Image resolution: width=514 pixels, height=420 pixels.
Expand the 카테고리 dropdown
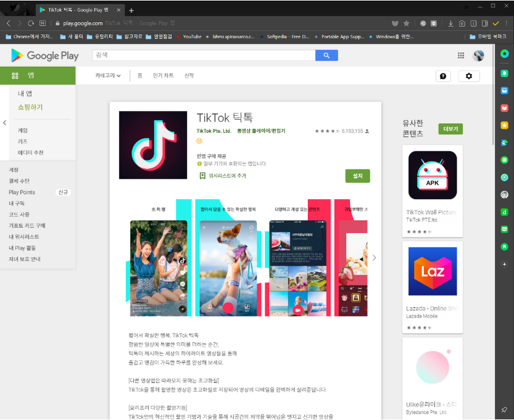[108, 76]
